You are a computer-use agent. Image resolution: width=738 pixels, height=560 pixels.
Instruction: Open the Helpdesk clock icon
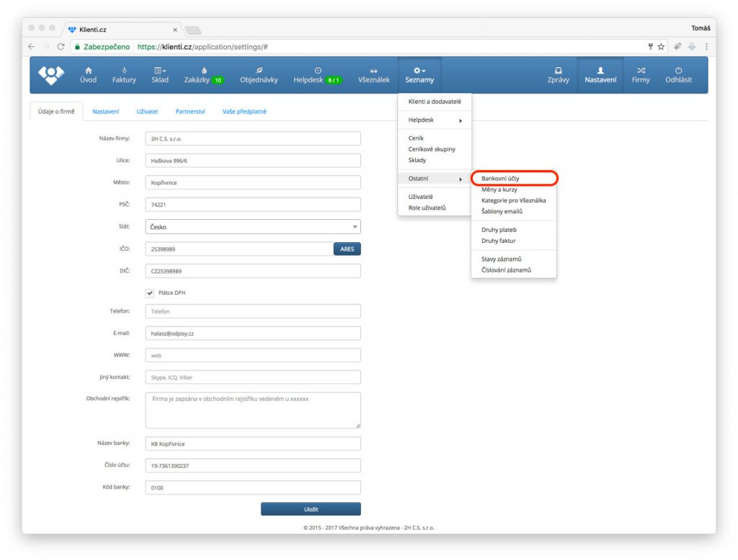pos(318,70)
